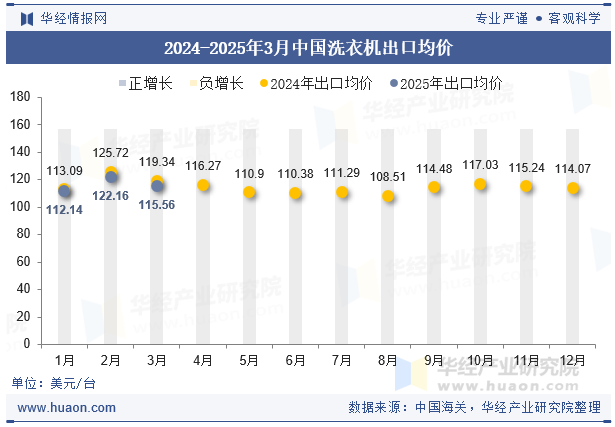Select the 111.29 data label

[342, 173]
